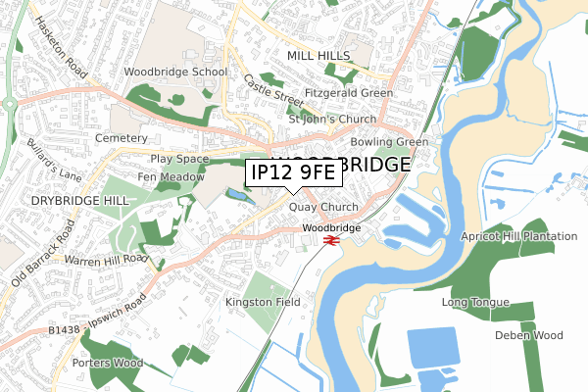This screenshot has height=392, width=588.
Task: Click the Fitzgerald Green label
Action: [349, 93]
